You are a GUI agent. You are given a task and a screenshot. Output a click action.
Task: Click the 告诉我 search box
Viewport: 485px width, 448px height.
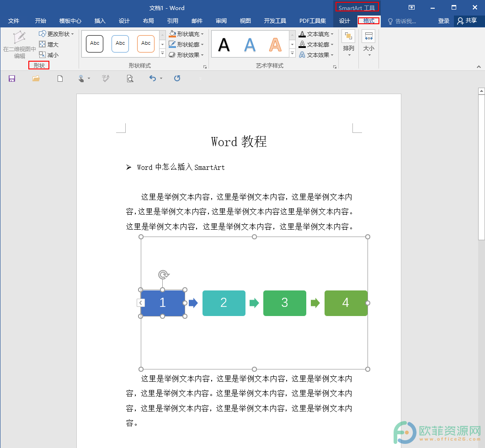click(402, 21)
